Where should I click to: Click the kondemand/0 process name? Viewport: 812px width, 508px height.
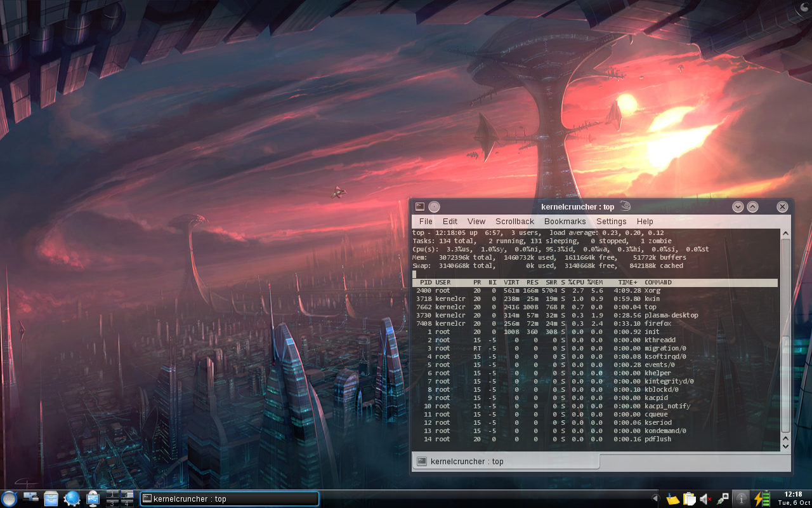pyautogui.click(x=665, y=431)
